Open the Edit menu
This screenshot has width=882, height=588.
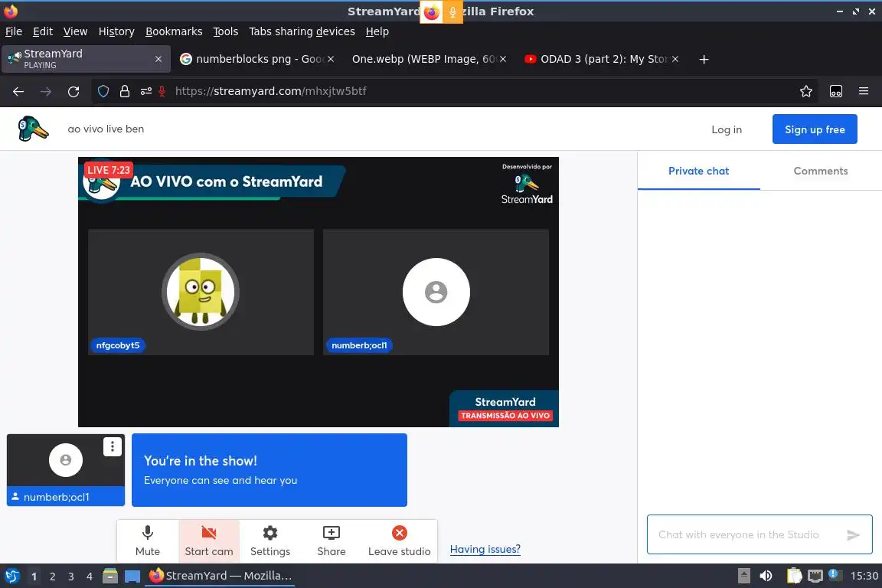pos(43,31)
